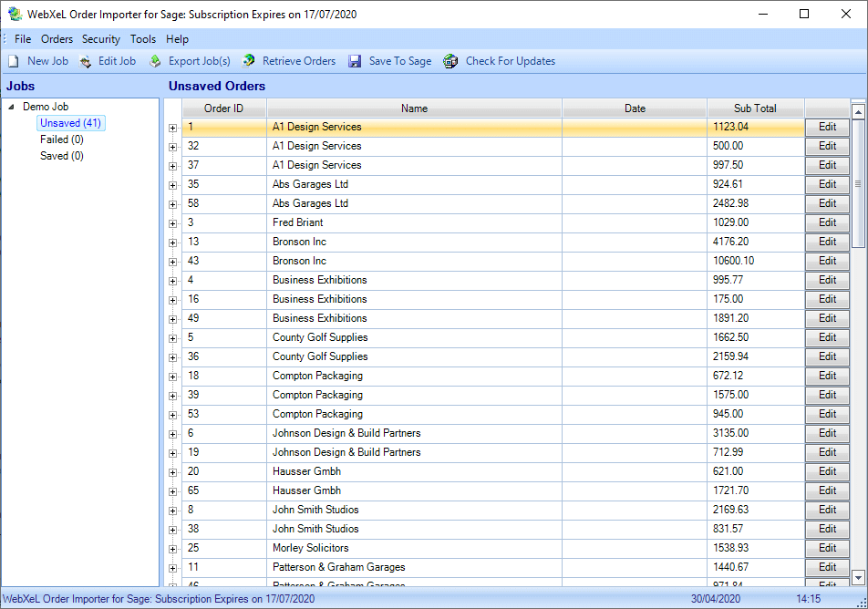Sort by the Sub Total column header
The width and height of the screenshot is (868, 609).
click(x=756, y=108)
